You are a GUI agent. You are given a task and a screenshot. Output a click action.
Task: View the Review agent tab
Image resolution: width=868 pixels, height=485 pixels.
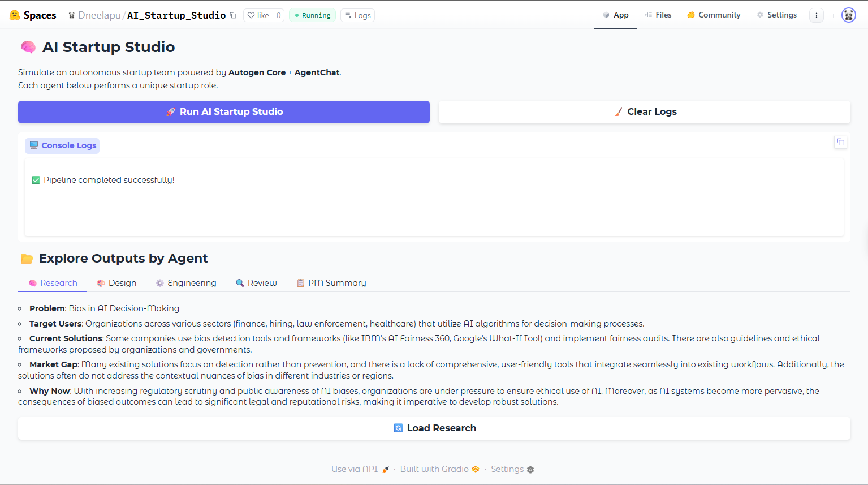[x=256, y=283]
